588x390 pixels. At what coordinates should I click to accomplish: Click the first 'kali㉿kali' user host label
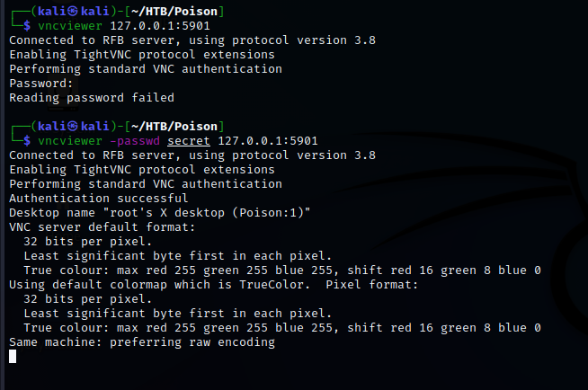tap(71, 11)
